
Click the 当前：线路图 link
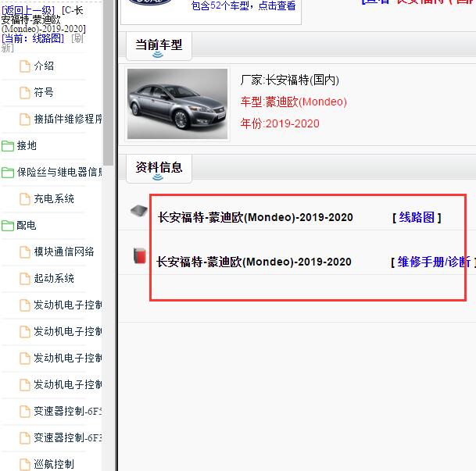point(33,38)
